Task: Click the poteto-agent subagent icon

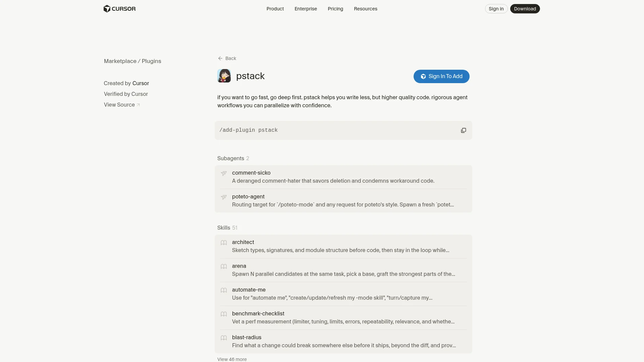Action: (224, 197)
